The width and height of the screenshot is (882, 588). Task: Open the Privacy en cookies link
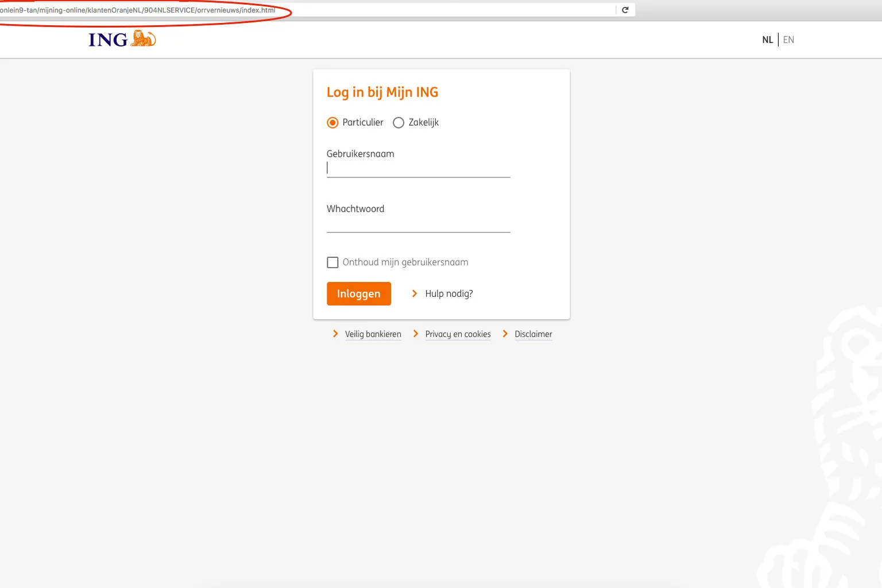(458, 334)
